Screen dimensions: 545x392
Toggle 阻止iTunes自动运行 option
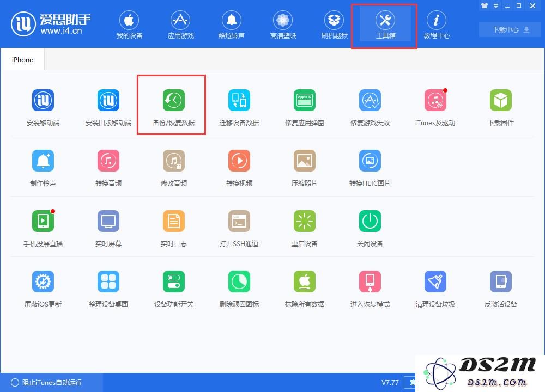[x=46, y=382]
